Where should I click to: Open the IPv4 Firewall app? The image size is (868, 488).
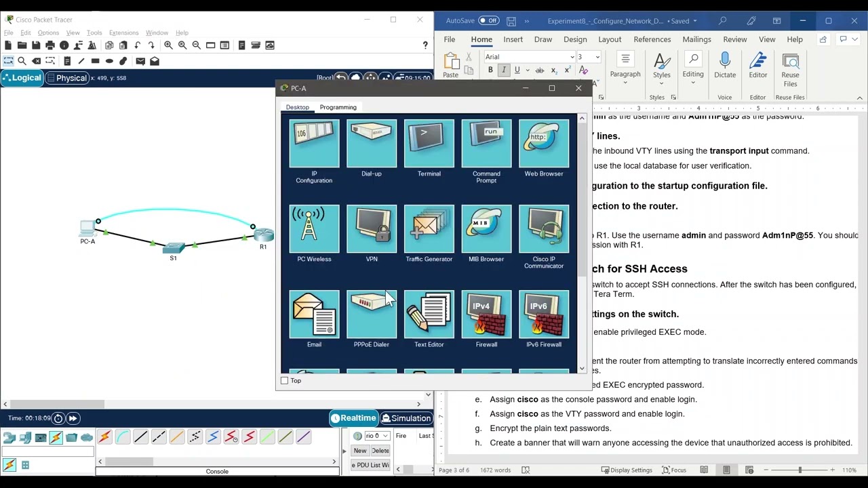486,314
